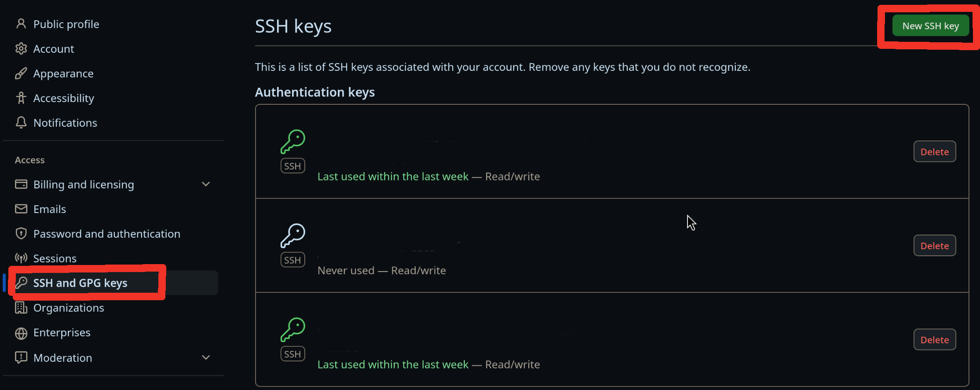
Task: Open the Sessions settings page
Action: (x=55, y=258)
